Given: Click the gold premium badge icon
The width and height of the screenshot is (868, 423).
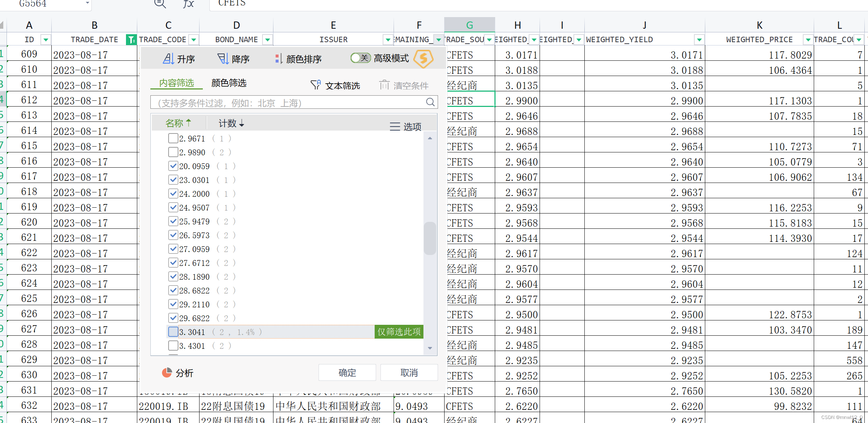Looking at the screenshot, I should tap(423, 58).
